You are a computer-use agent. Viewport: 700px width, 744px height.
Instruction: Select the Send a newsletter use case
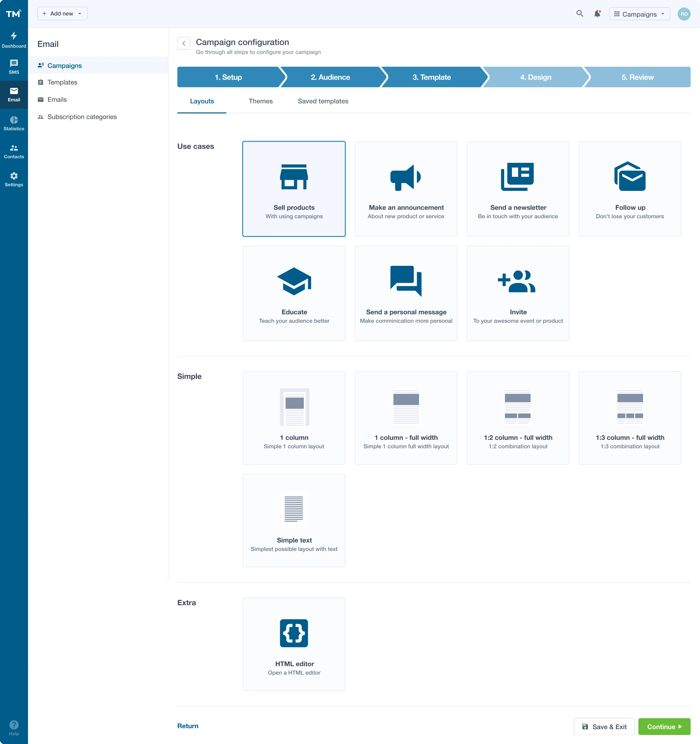518,189
